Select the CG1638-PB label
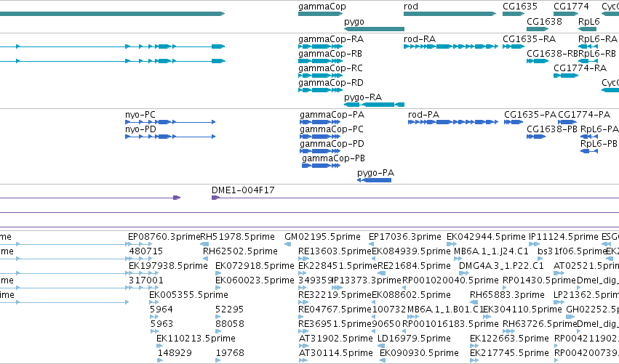Screen dimensions: 619x364 pos(552,129)
